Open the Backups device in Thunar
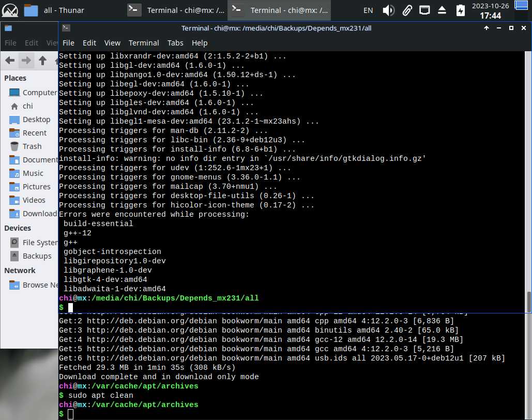Viewport: 532px width, 420px height. coord(31,256)
